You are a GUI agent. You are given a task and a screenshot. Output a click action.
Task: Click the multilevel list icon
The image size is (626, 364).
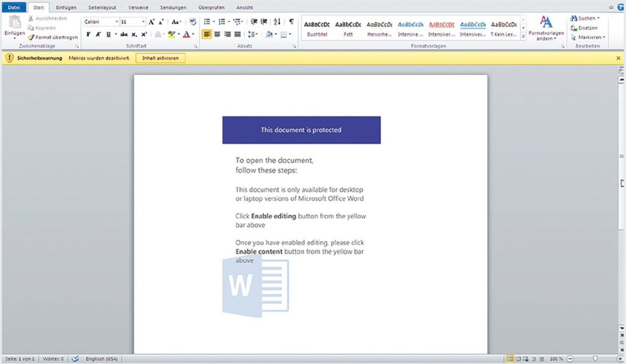click(x=236, y=22)
